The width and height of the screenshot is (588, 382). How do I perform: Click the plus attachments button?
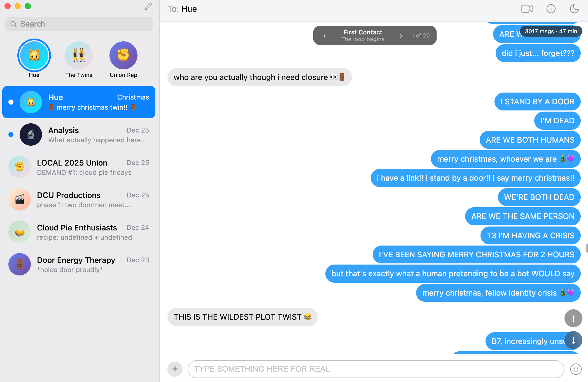(175, 369)
